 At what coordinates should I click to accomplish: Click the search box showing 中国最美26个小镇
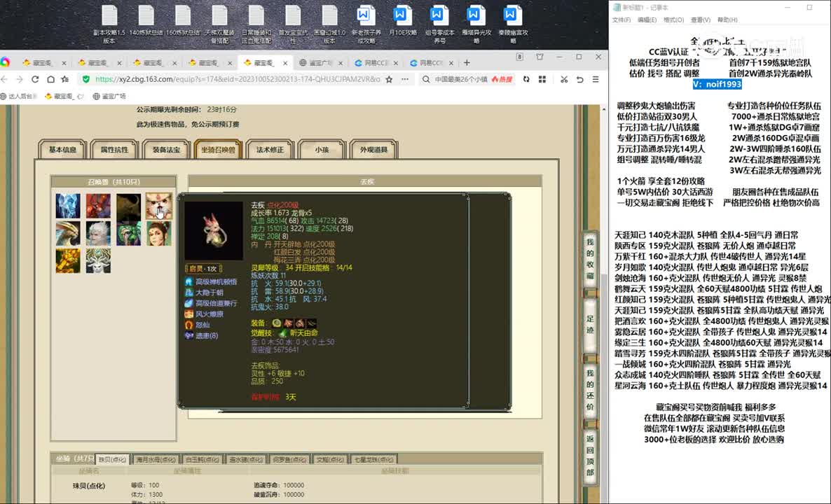tap(460, 79)
